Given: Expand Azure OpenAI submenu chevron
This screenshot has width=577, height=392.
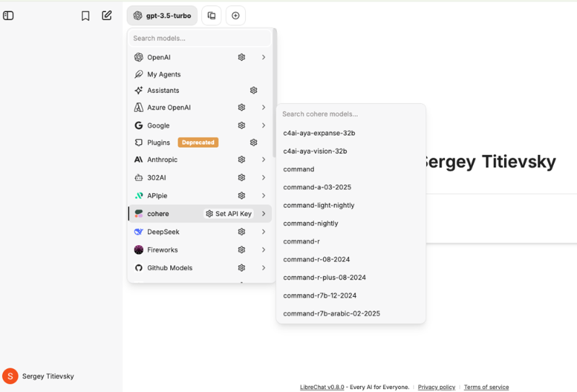Looking at the screenshot, I should click(x=263, y=107).
